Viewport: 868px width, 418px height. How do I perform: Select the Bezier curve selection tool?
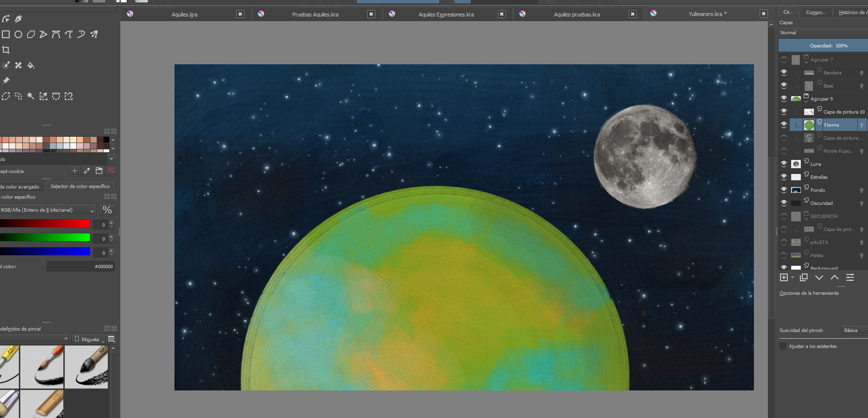point(56,96)
